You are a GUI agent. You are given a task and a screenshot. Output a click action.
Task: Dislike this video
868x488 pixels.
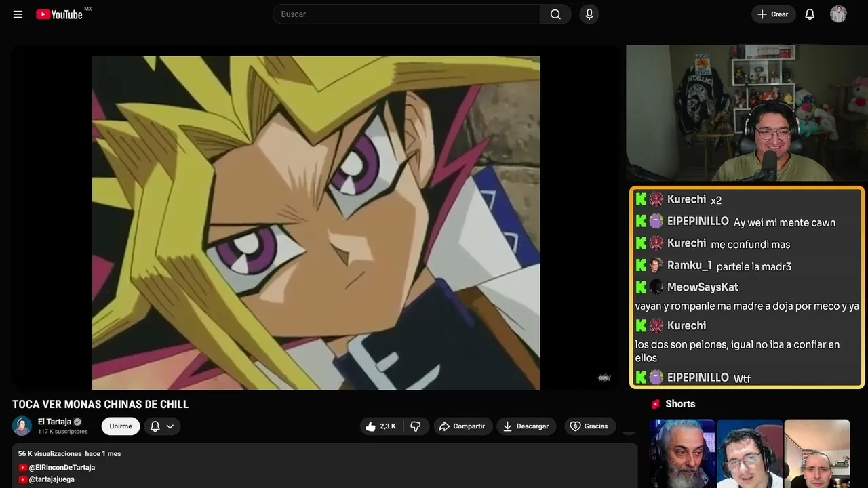tap(416, 426)
